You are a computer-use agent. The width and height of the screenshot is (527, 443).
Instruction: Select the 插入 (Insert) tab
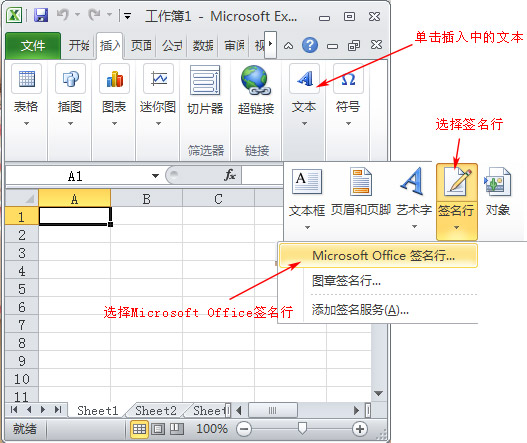tap(110, 45)
